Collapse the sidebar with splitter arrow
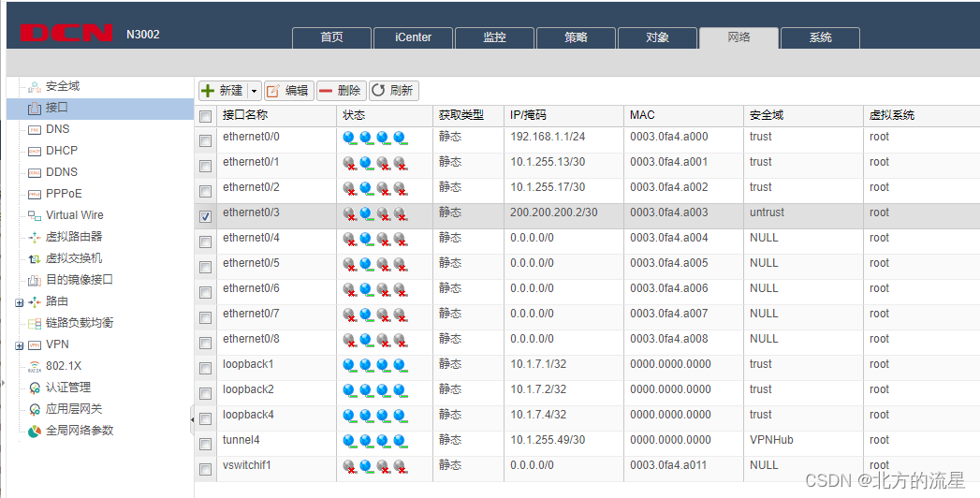The width and height of the screenshot is (980, 498). (192, 419)
